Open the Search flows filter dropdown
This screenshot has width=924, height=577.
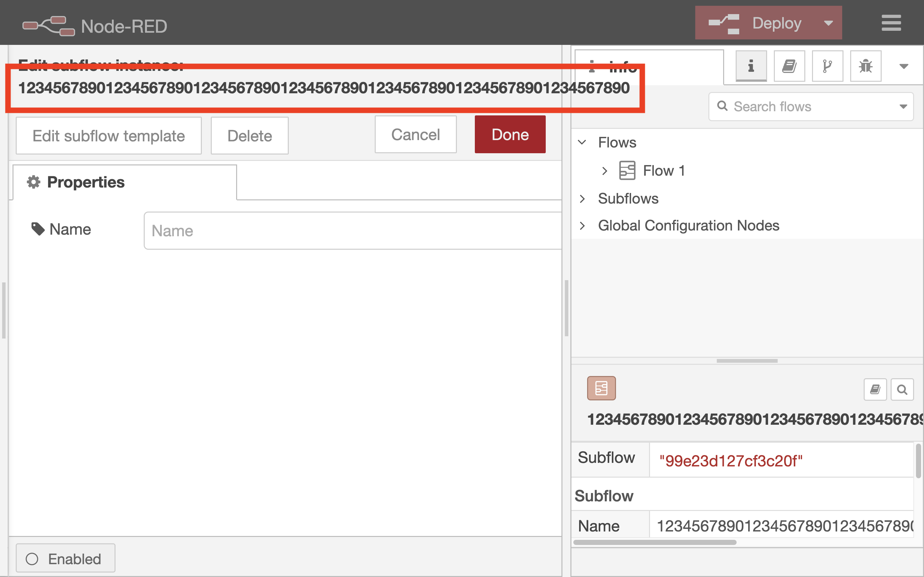click(903, 106)
